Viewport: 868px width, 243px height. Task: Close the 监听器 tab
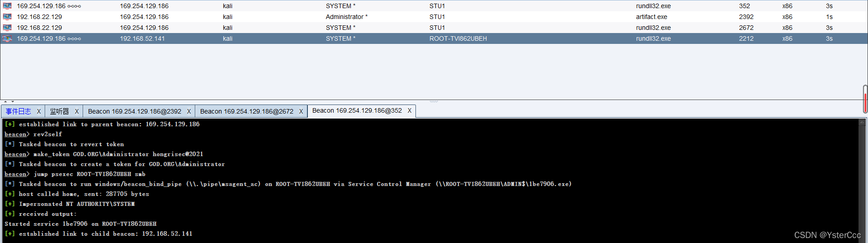(77, 111)
